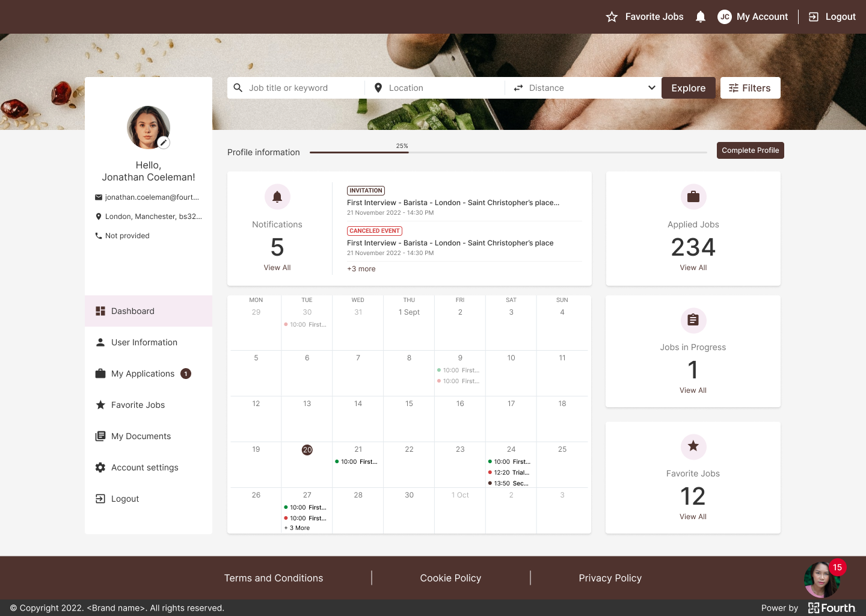866x616 pixels.
Task: Click the bell icon in Notifications card
Action: [x=277, y=197]
